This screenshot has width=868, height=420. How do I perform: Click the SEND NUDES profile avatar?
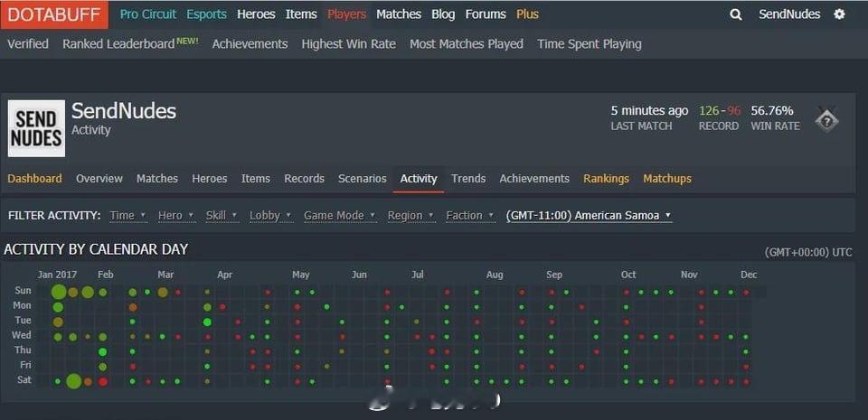(36, 128)
